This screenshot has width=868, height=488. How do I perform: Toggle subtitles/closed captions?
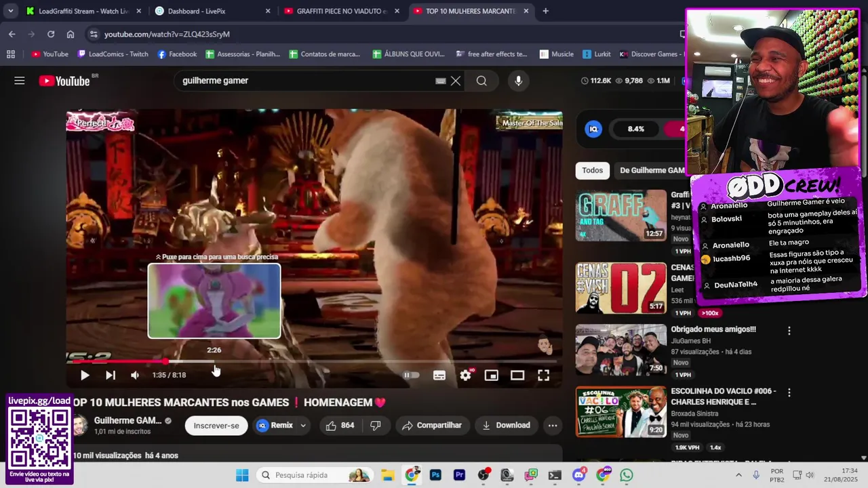(x=439, y=375)
